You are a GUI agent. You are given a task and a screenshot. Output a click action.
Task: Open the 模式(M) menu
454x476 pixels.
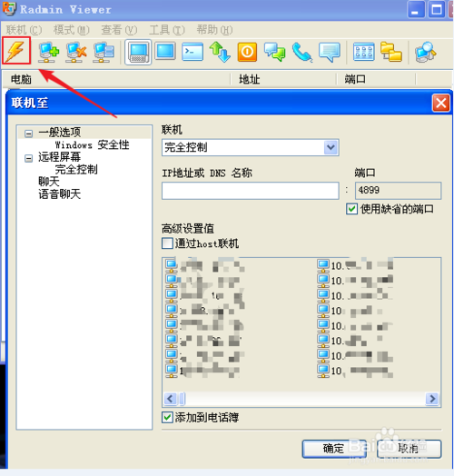tap(72, 30)
